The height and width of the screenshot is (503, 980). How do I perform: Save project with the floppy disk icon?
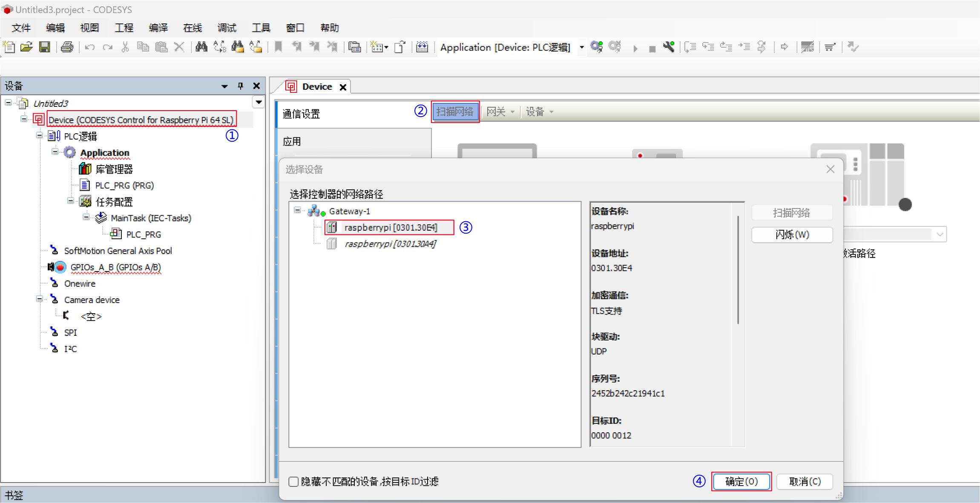click(44, 47)
